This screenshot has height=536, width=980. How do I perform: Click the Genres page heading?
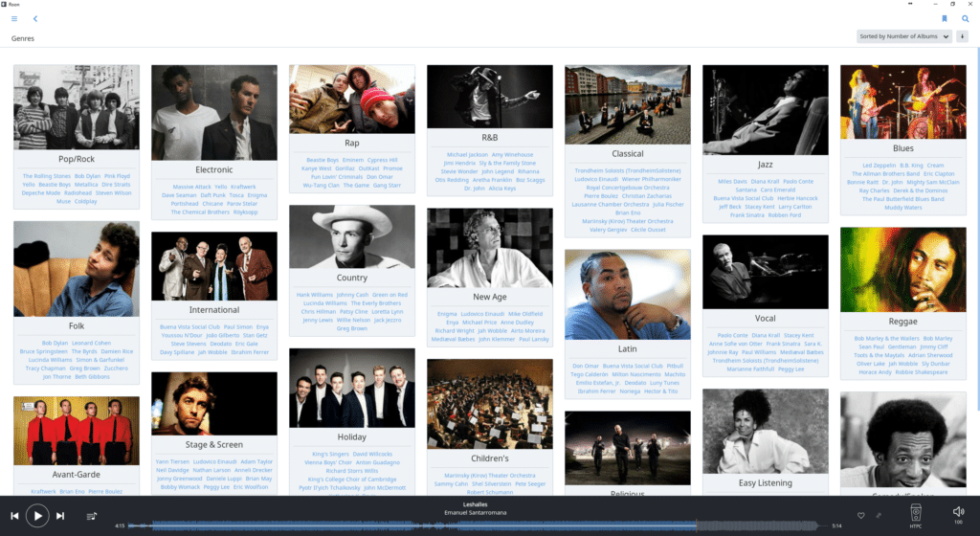23,38
